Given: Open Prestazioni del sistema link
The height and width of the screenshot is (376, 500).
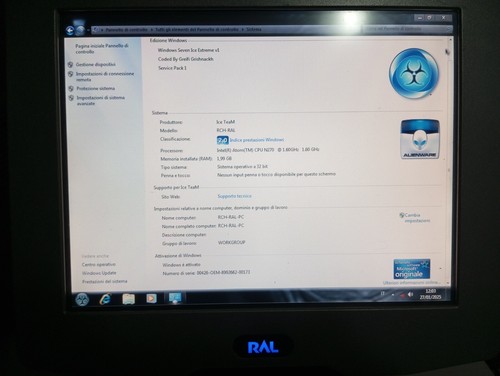Looking at the screenshot, I should coord(105,281).
